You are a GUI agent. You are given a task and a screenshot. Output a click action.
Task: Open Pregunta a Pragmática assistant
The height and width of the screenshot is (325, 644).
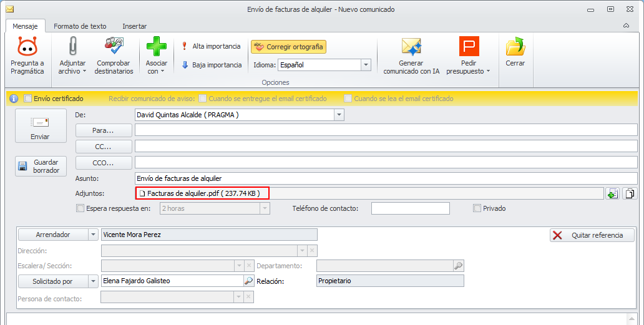[x=27, y=56]
